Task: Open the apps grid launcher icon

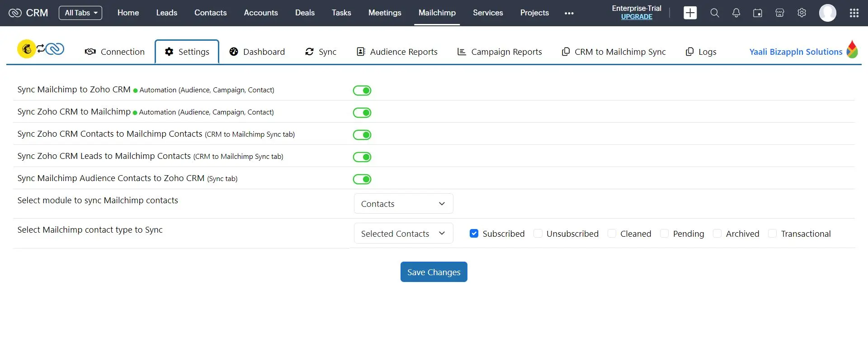Action: click(854, 13)
